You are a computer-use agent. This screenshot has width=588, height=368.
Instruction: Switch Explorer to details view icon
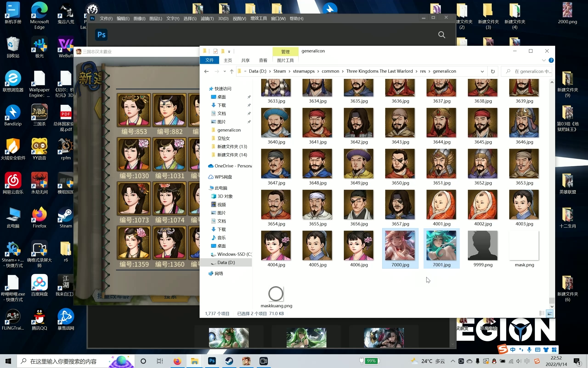pos(542,313)
